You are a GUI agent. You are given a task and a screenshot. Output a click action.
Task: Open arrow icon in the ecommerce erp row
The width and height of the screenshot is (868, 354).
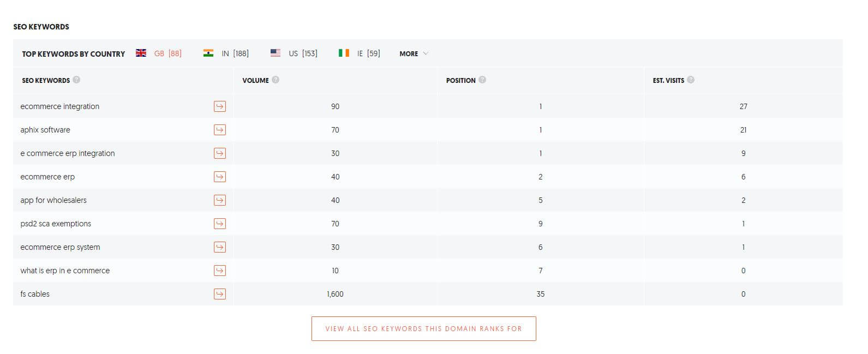click(220, 177)
